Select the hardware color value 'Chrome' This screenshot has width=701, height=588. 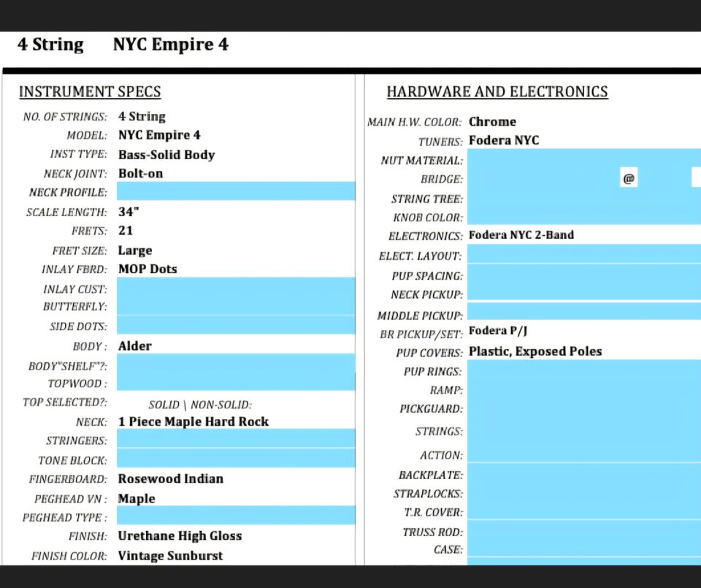coord(492,122)
